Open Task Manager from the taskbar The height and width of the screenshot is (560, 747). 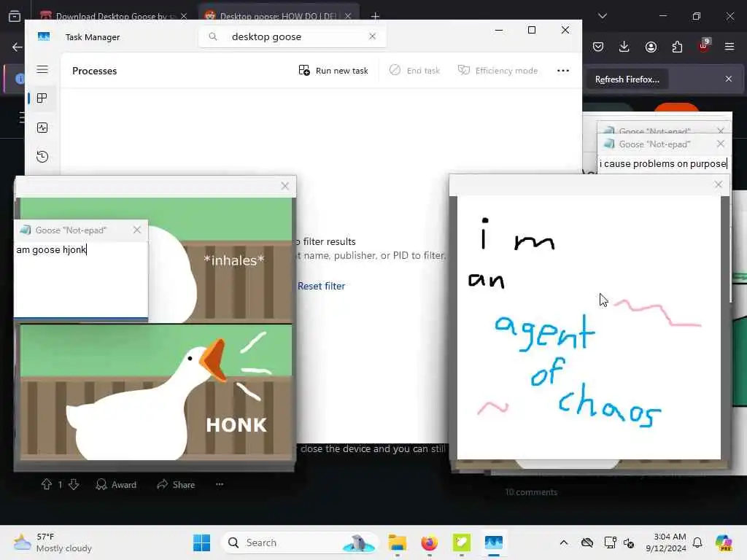[494, 542]
